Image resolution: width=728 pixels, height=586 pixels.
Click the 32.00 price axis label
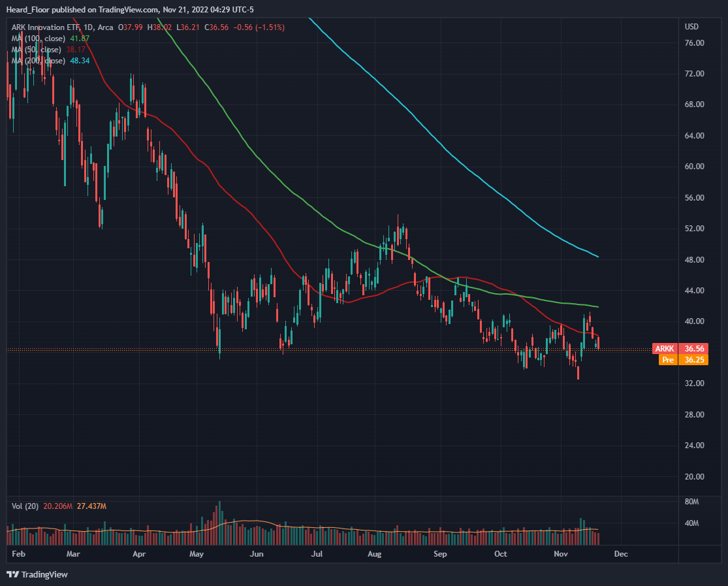[x=694, y=383]
